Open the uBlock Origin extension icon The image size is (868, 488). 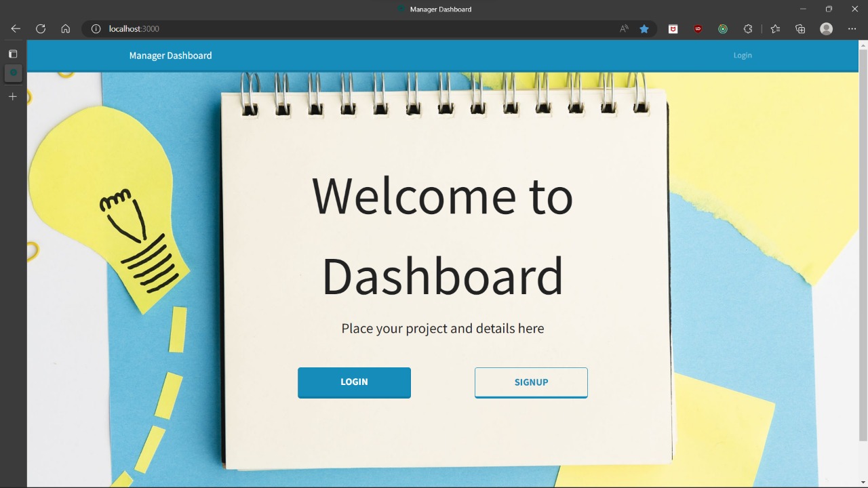point(698,28)
